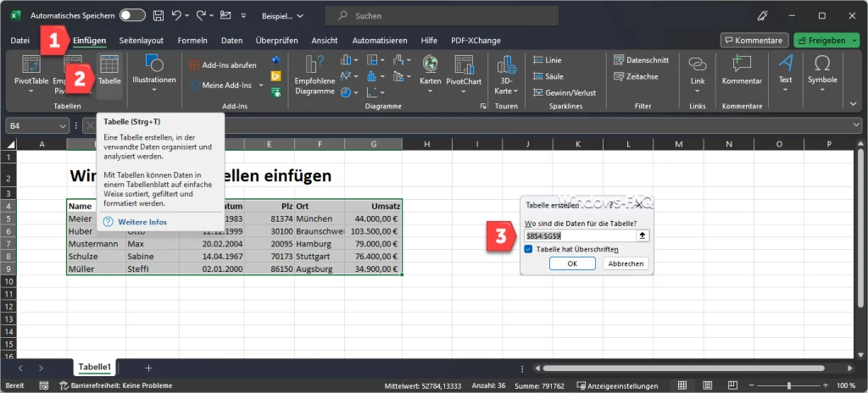Insert a Linie sparkline
Screen dimensions: 868x393
pos(547,60)
